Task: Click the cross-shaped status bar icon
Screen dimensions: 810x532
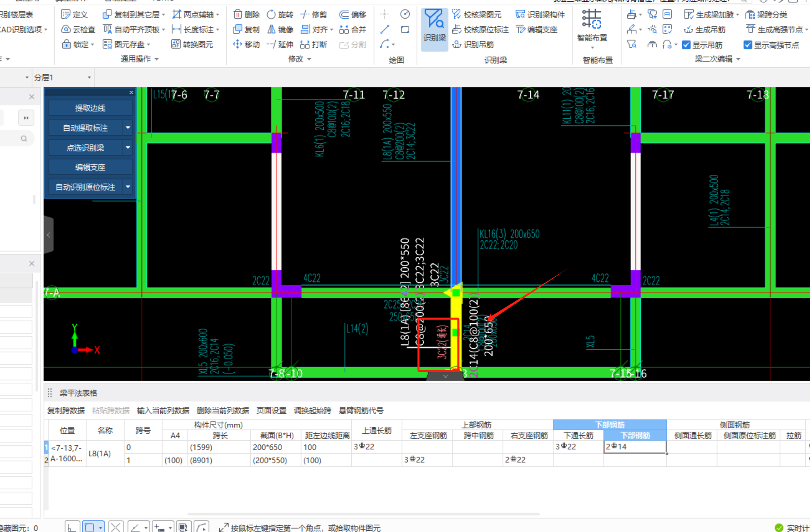Action: point(115,527)
